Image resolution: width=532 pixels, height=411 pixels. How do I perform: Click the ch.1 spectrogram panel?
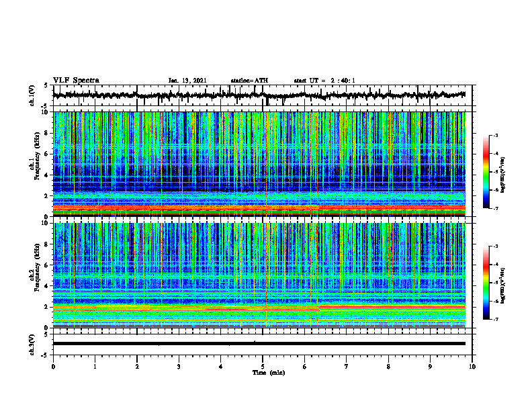tap(259, 164)
